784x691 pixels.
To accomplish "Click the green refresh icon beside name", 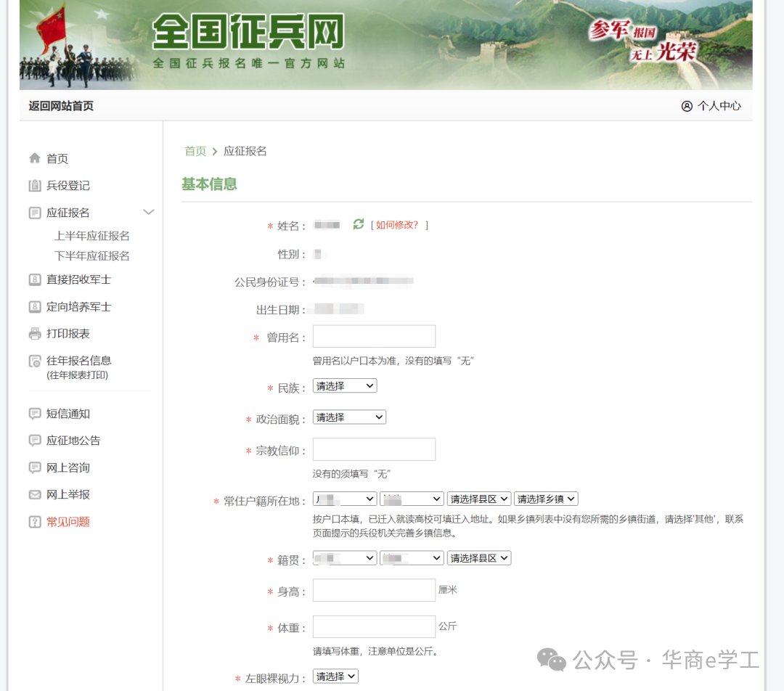I will [x=358, y=224].
